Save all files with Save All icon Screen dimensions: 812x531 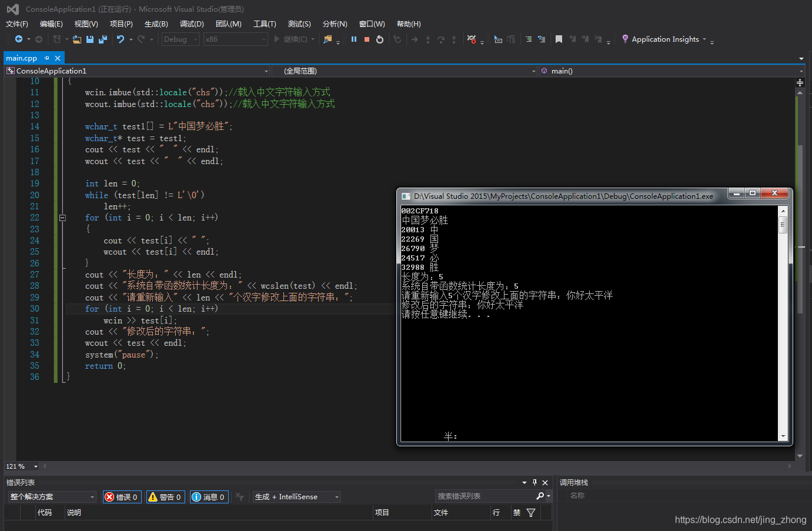(x=102, y=39)
